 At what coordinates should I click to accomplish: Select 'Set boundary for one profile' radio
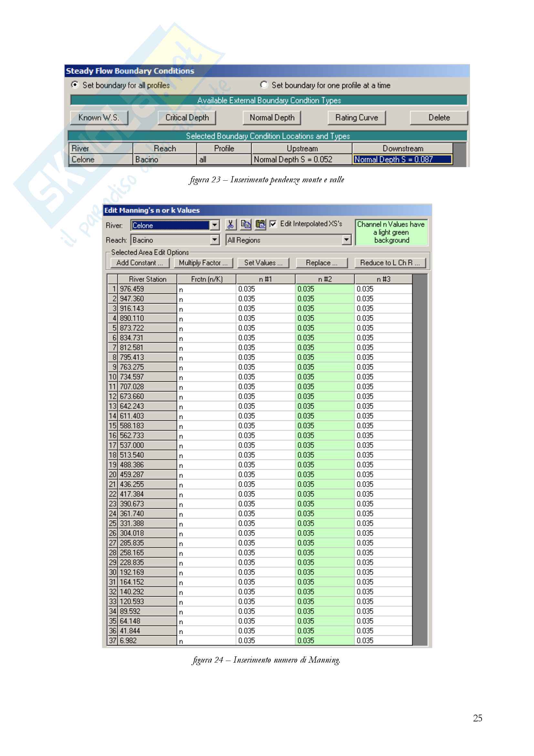[x=264, y=85]
